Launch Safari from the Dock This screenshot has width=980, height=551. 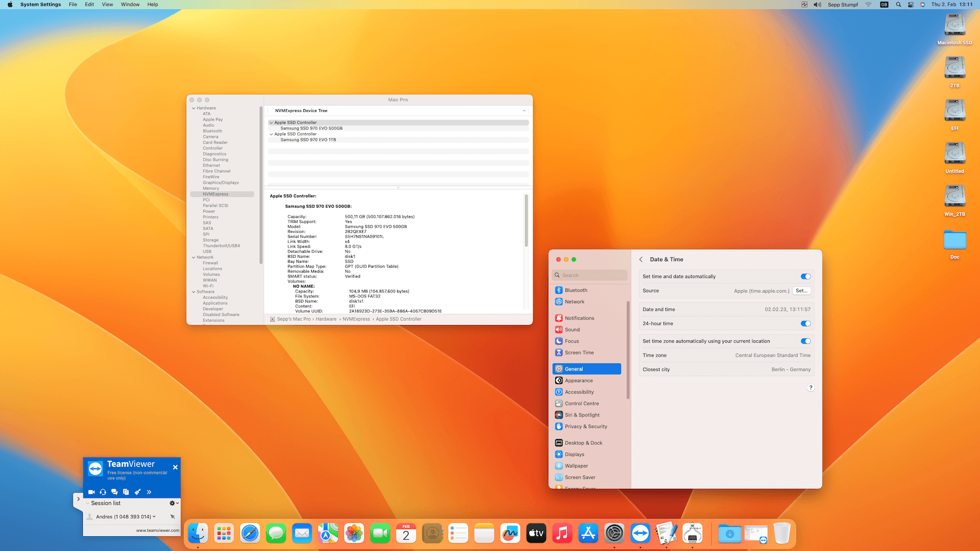250,534
